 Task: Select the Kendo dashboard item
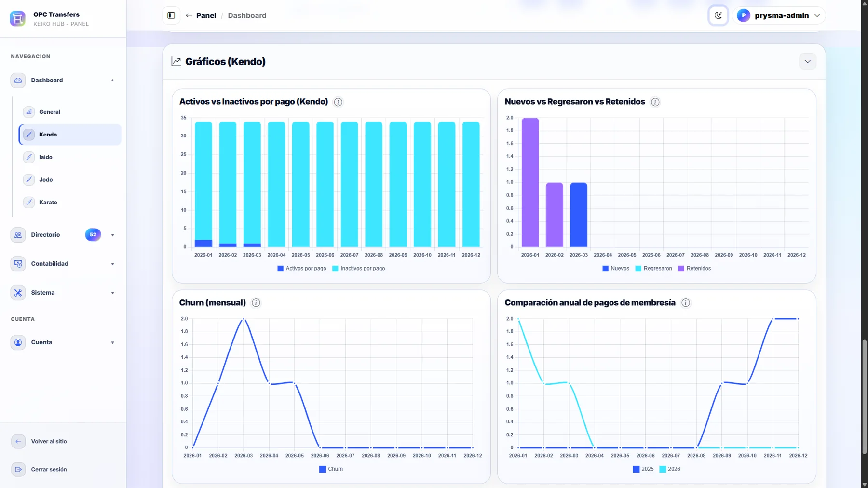pyautogui.click(x=70, y=135)
